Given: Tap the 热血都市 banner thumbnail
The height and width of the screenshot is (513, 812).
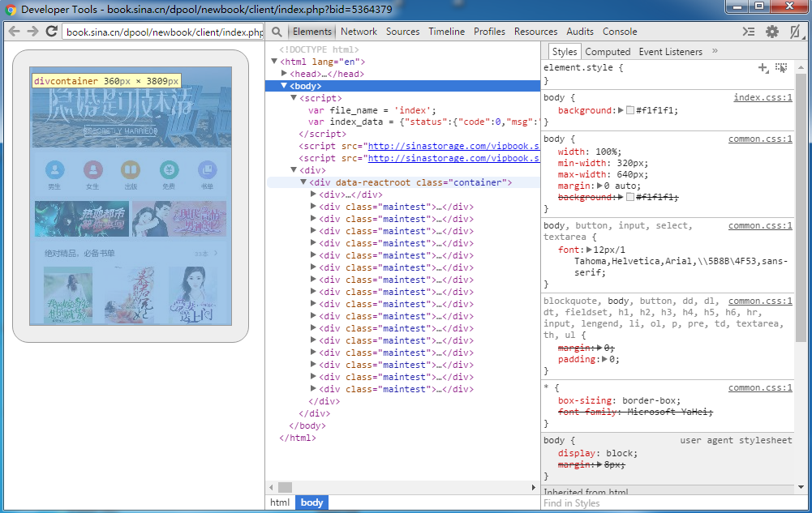Looking at the screenshot, I should (82, 219).
